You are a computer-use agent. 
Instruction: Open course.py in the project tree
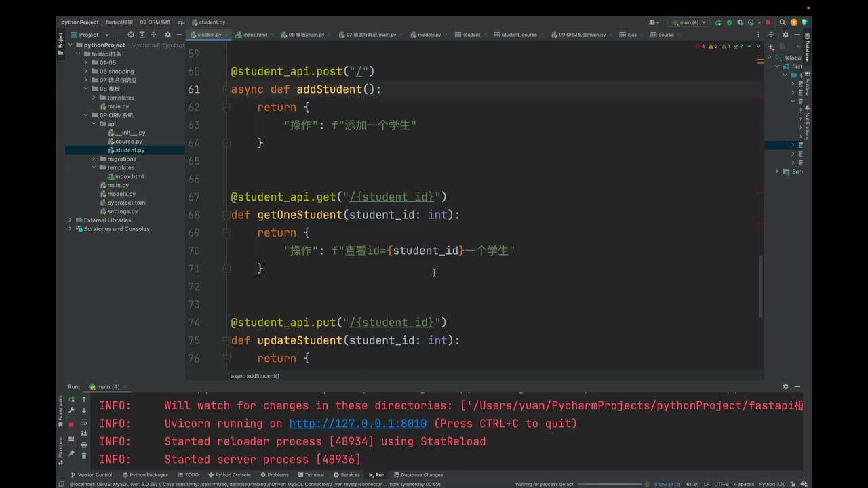click(x=128, y=142)
